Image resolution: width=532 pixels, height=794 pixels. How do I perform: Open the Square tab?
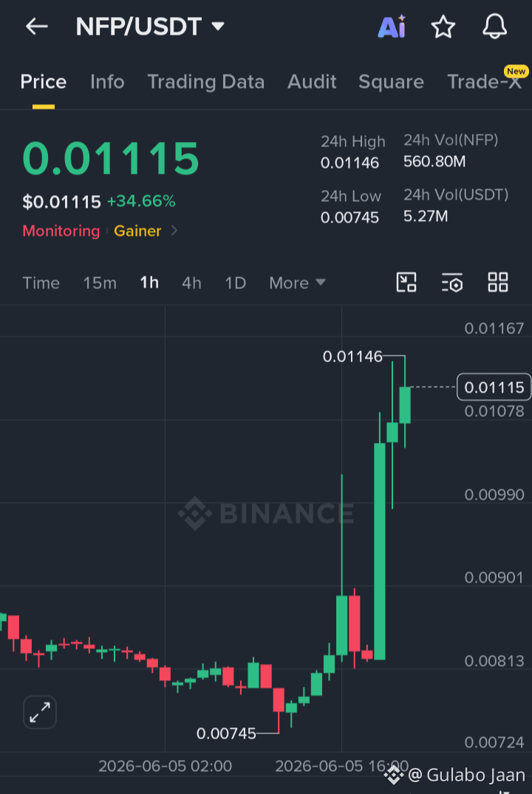(x=392, y=82)
